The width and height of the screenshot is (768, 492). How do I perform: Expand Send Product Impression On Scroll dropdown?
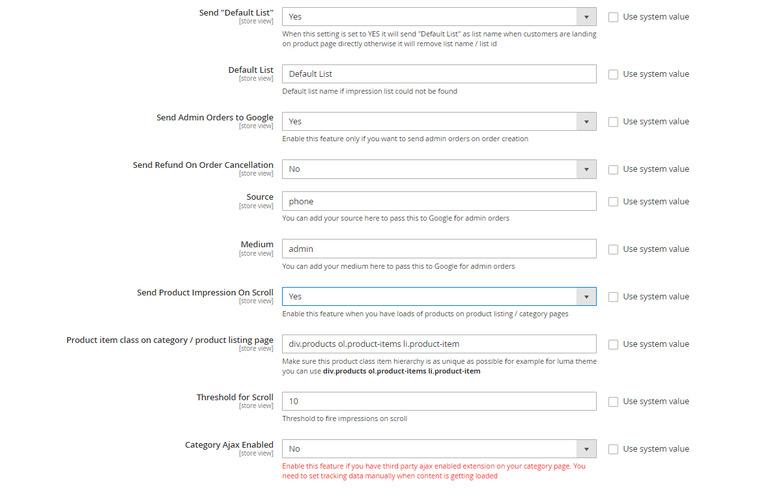pos(439,297)
